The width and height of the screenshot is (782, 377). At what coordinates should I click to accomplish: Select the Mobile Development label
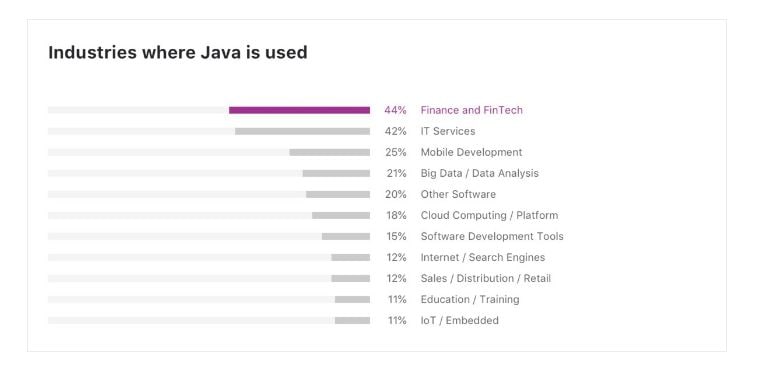(x=471, y=152)
